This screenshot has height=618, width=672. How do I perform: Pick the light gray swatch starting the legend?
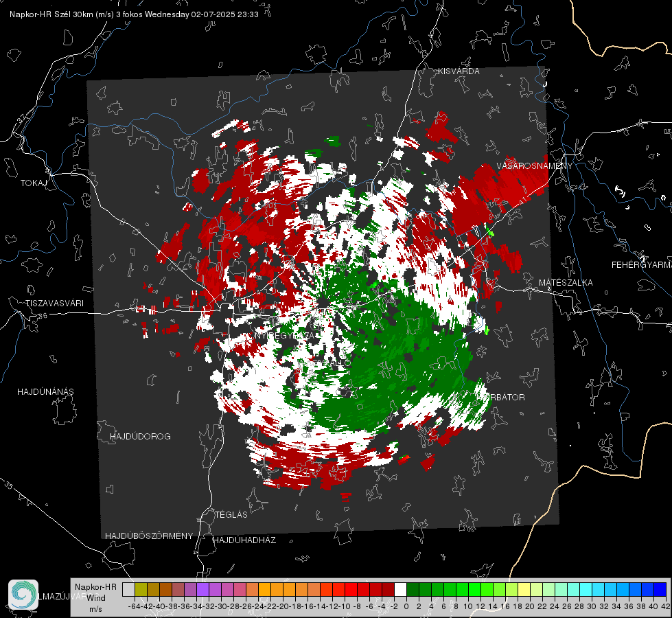click(128, 589)
